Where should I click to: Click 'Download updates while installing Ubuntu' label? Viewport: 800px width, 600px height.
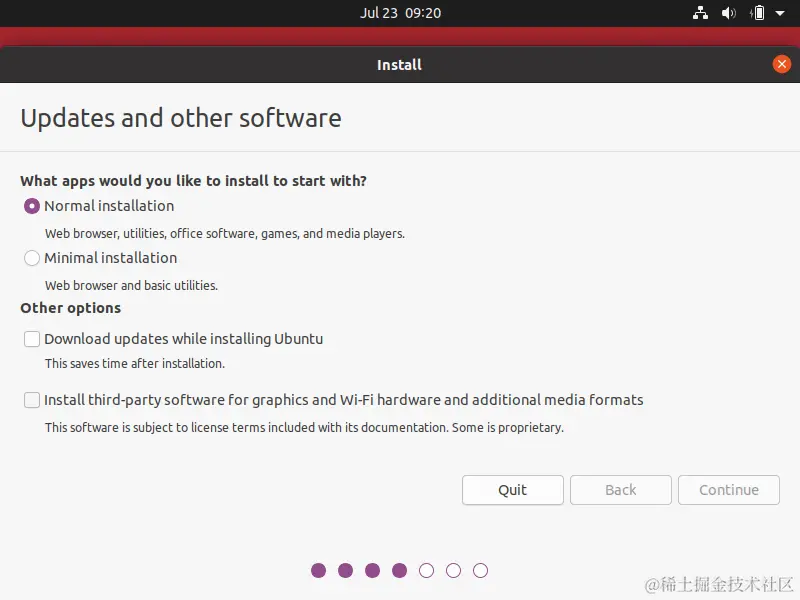click(184, 339)
